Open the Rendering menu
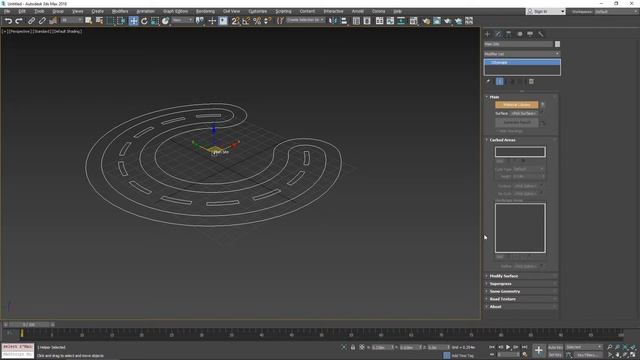The width and height of the screenshot is (640, 360). [205, 11]
